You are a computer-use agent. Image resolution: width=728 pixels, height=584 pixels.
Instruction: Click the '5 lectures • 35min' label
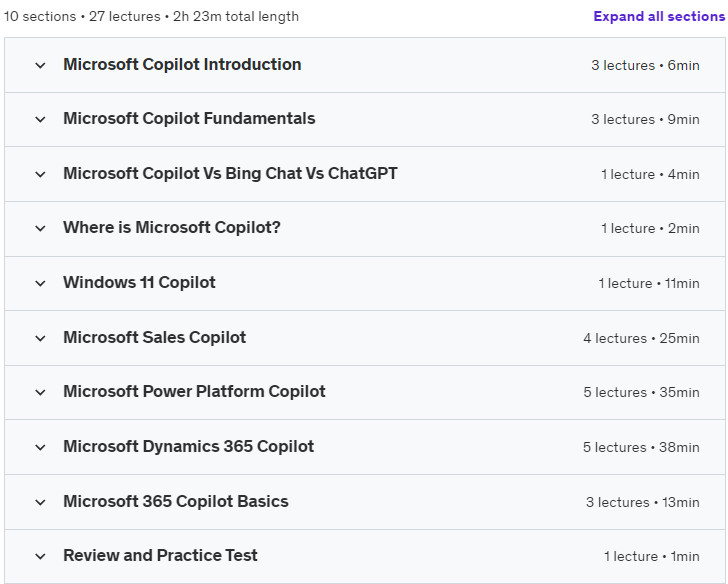click(642, 393)
